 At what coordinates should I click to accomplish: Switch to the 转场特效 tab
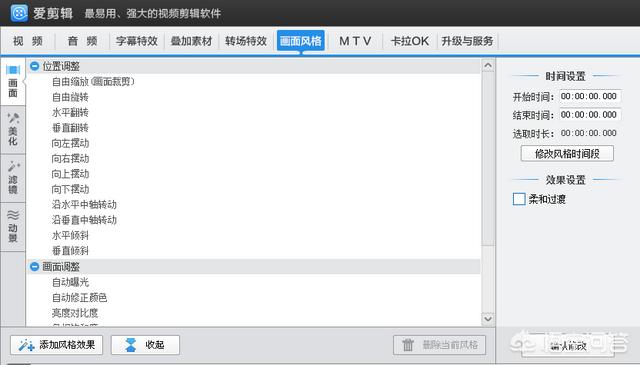click(x=246, y=41)
